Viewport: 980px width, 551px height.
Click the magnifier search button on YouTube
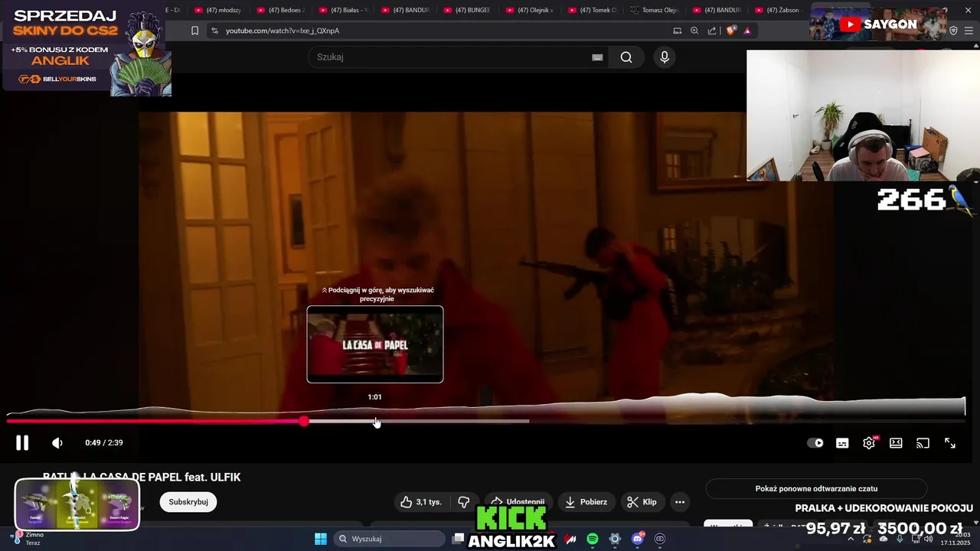[626, 57]
